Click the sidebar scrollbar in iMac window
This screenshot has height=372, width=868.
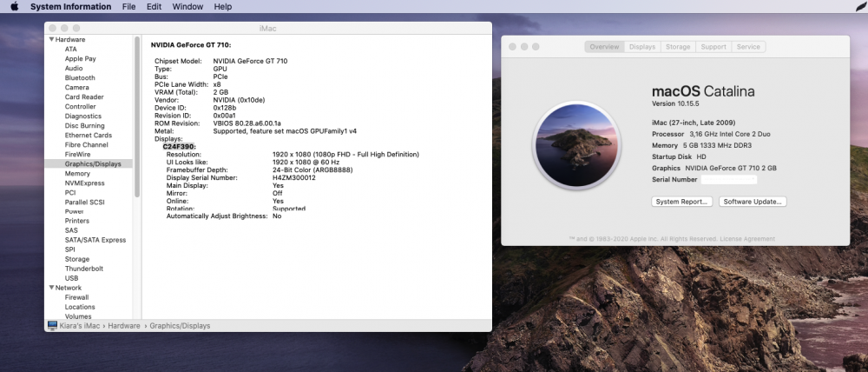[137, 117]
